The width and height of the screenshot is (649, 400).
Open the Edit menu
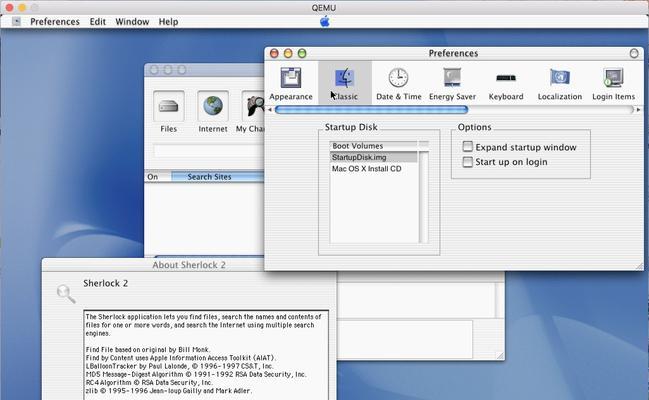(x=98, y=22)
